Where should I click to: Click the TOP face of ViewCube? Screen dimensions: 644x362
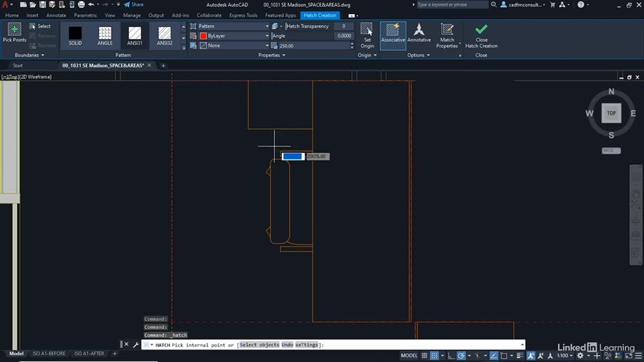point(611,113)
